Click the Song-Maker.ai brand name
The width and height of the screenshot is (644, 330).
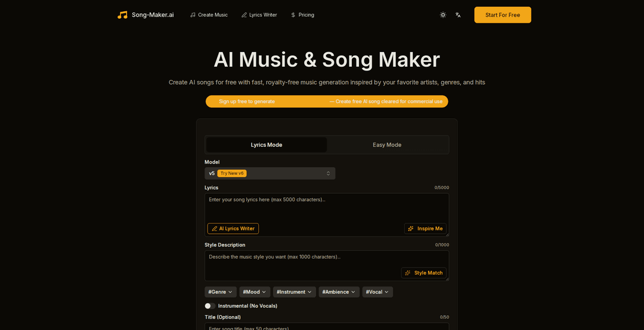click(x=153, y=15)
